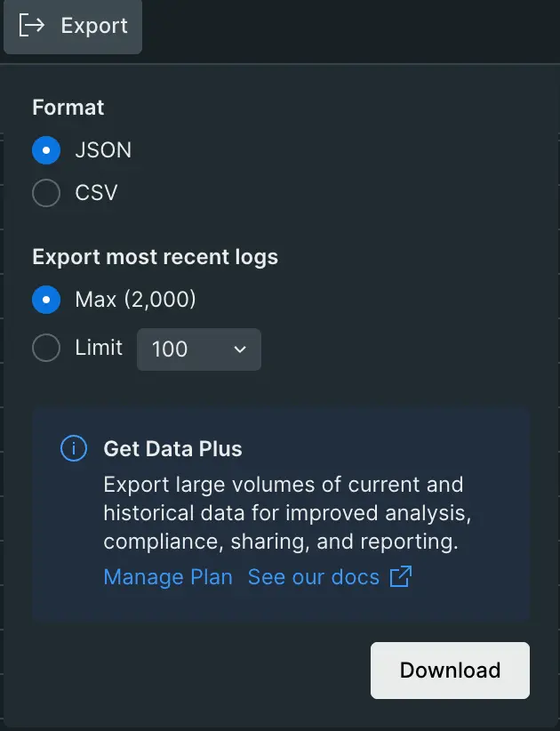This screenshot has width=560, height=731.
Task: Click the Download button
Action: [x=450, y=670]
